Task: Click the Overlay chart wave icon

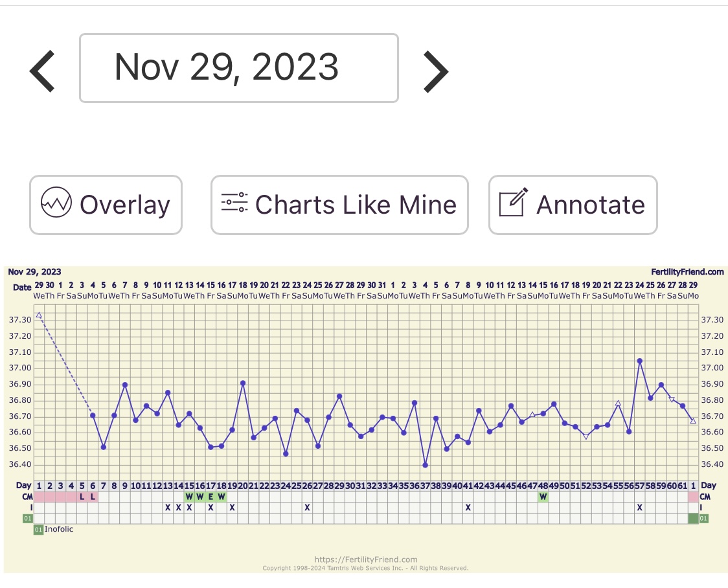Action: point(56,205)
